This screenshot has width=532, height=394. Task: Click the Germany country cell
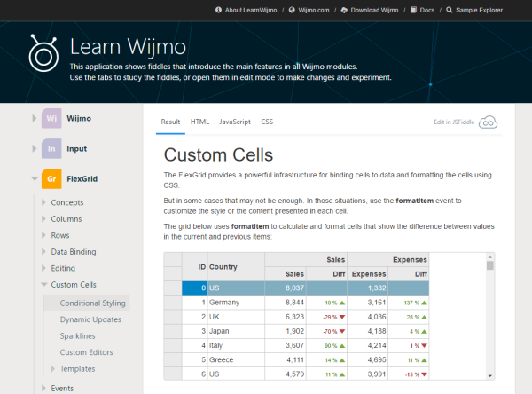236,303
